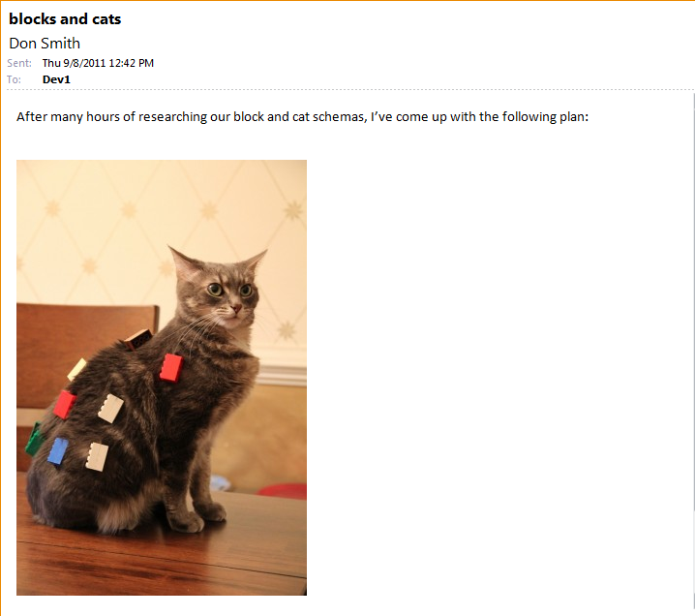This screenshot has height=616, width=695.
Task: Click the brown block on cat's back
Action: pos(138,339)
